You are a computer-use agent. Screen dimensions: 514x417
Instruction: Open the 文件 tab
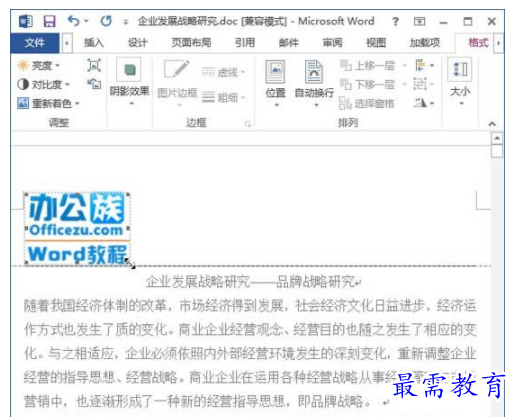[x=35, y=43]
